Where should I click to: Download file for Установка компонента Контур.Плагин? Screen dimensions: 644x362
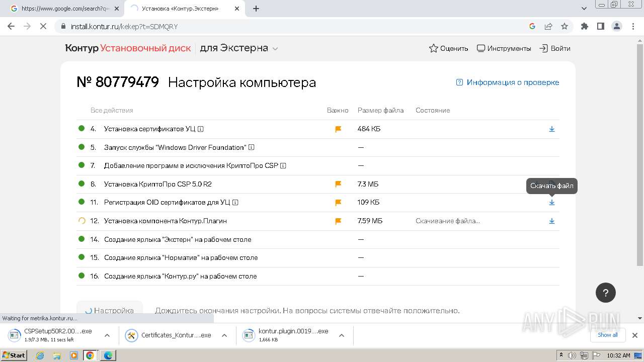[x=552, y=221]
